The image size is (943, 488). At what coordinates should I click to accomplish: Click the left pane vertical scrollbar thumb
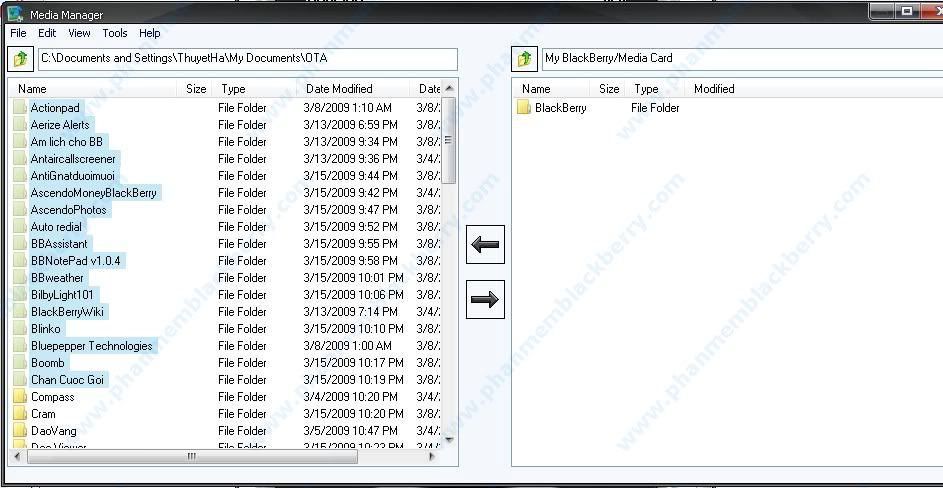[449, 140]
